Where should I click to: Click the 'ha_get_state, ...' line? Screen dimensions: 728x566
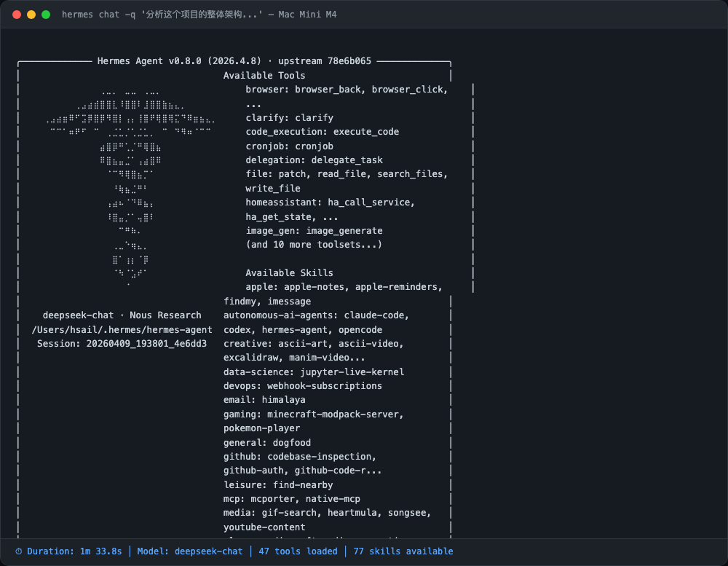click(x=292, y=216)
